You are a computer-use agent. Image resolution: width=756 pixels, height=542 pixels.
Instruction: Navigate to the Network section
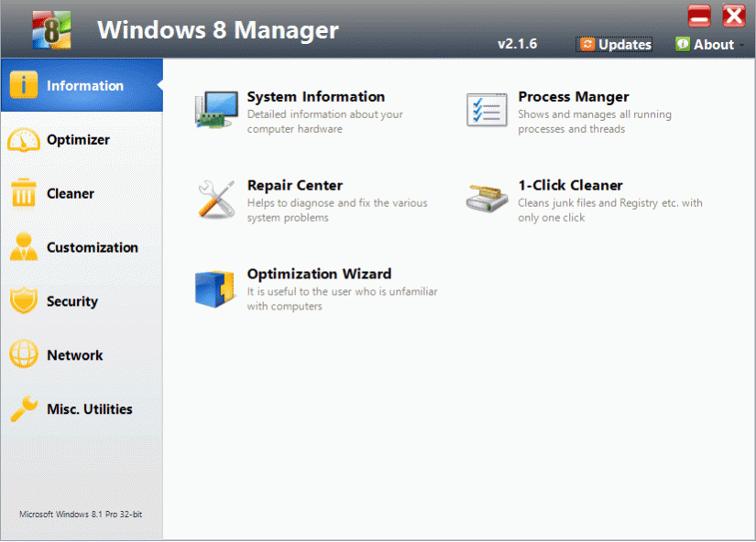(x=74, y=355)
